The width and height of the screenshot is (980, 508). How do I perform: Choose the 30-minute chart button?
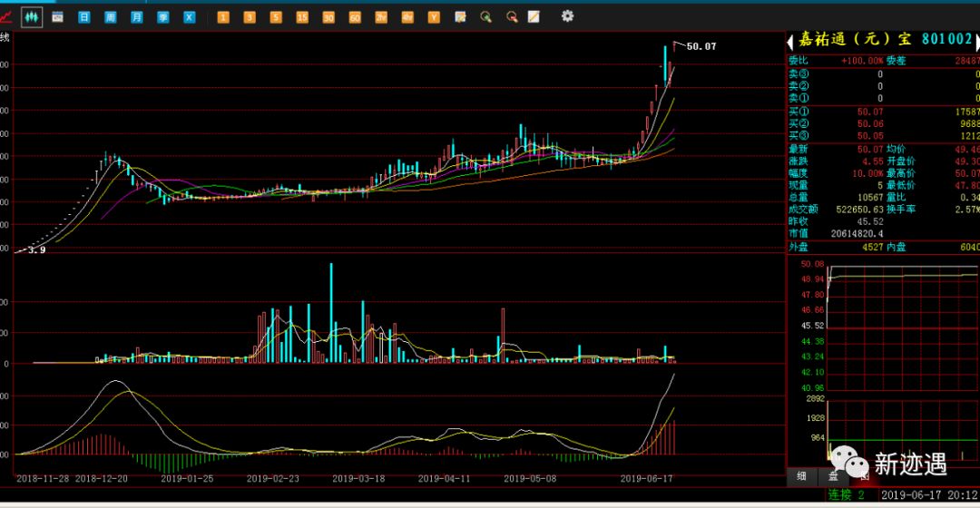click(x=328, y=17)
